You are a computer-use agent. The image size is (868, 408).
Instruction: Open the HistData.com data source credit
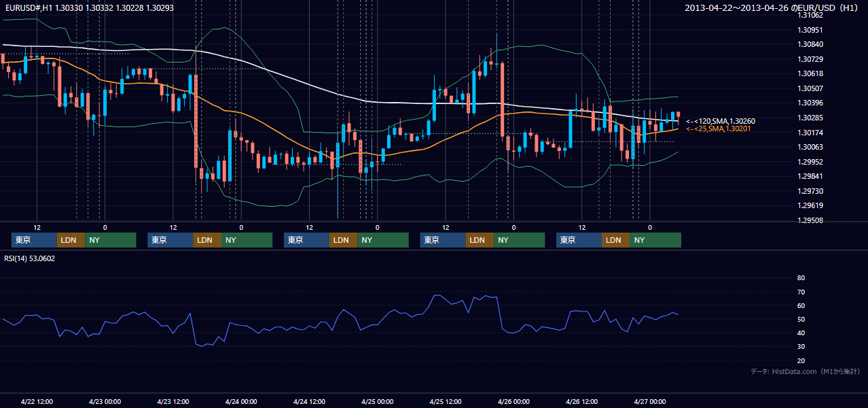click(806, 371)
